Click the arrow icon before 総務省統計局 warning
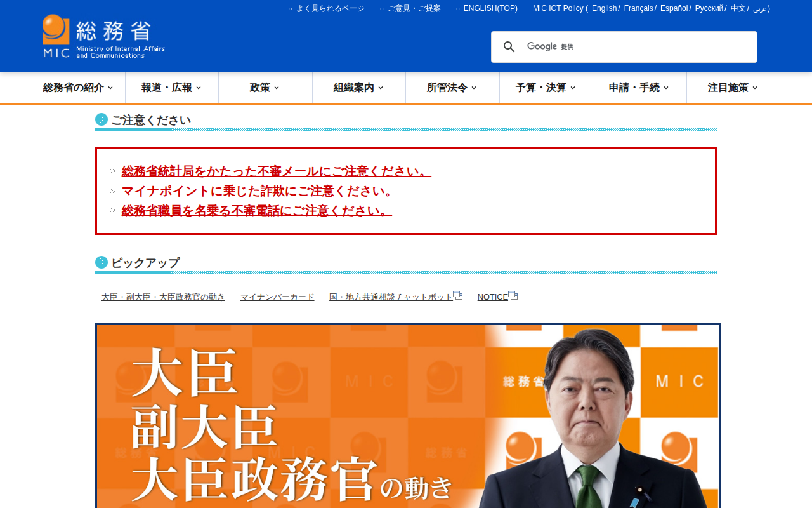This screenshot has width=812, height=508. click(x=113, y=170)
